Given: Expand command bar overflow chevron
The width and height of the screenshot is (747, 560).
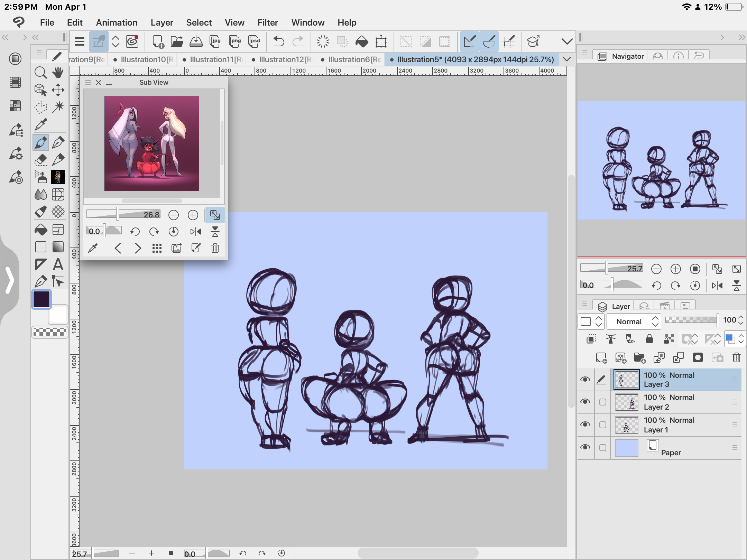Looking at the screenshot, I should [x=567, y=42].
